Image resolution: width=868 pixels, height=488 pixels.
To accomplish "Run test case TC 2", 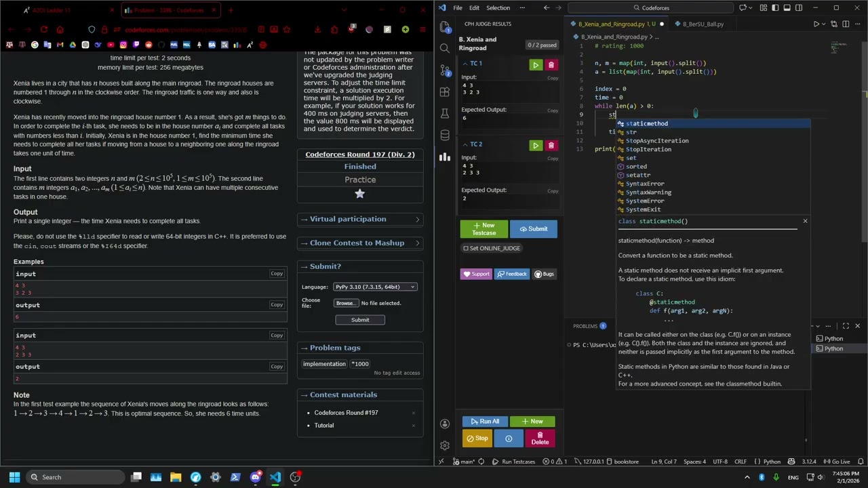I will click(x=536, y=146).
